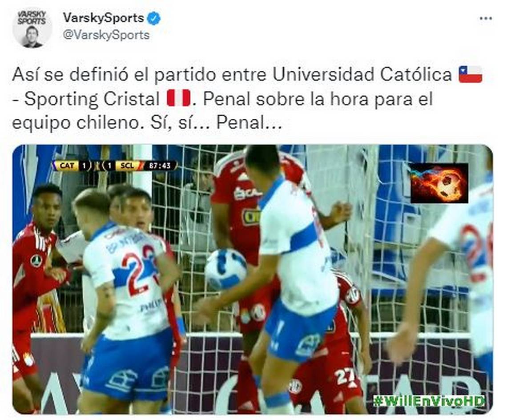Open the @VarskySports handle link
This screenshot has height=420, width=507.
pos(106,35)
